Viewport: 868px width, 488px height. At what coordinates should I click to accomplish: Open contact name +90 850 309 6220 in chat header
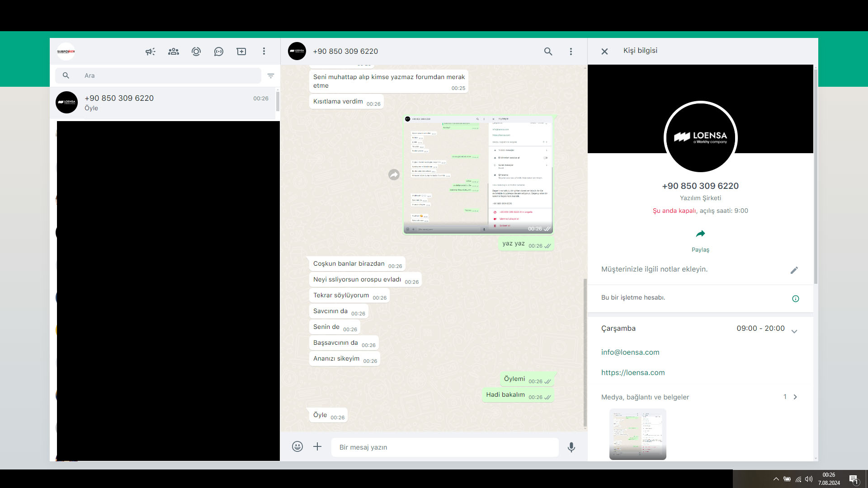point(345,52)
